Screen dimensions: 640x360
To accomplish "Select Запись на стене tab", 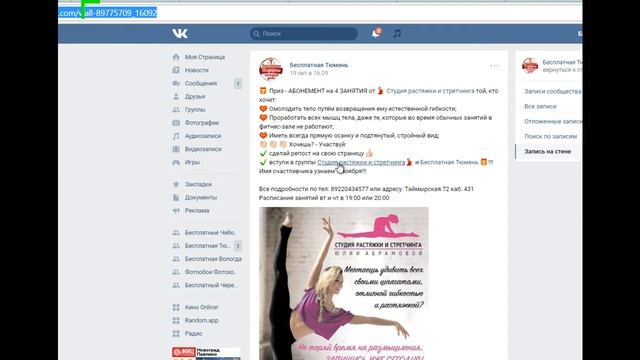I will (548, 151).
